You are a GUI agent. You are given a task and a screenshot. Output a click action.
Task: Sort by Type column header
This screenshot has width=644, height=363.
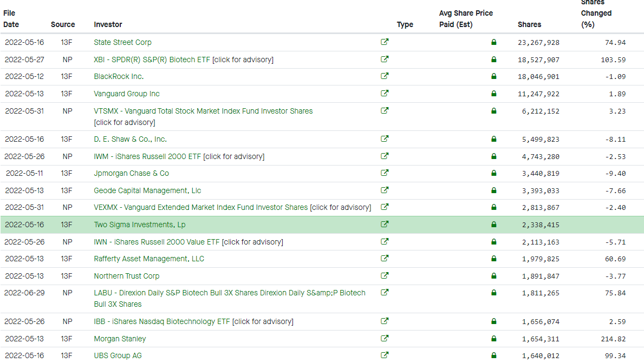(x=405, y=24)
